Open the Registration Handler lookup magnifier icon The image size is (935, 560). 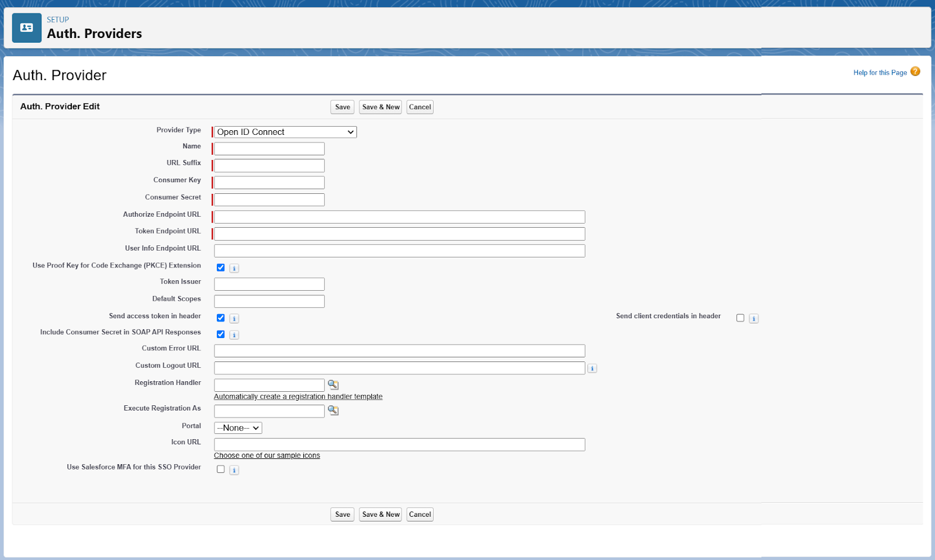click(333, 385)
